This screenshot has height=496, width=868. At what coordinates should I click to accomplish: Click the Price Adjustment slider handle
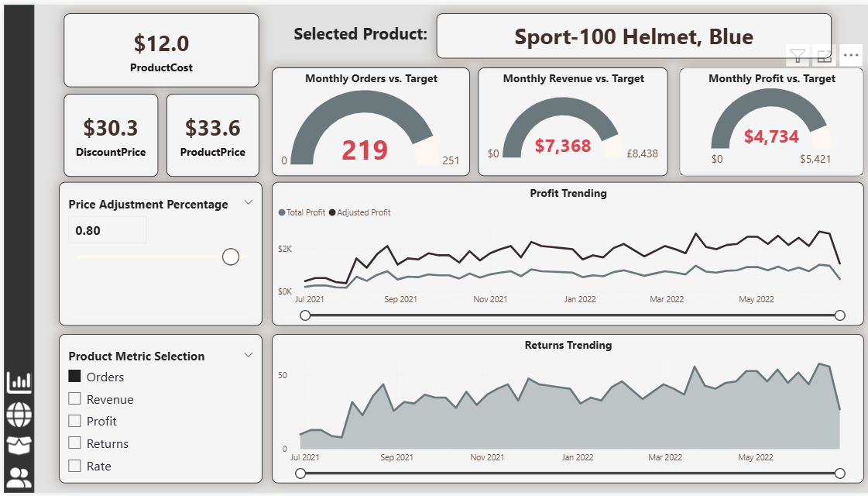tap(230, 257)
